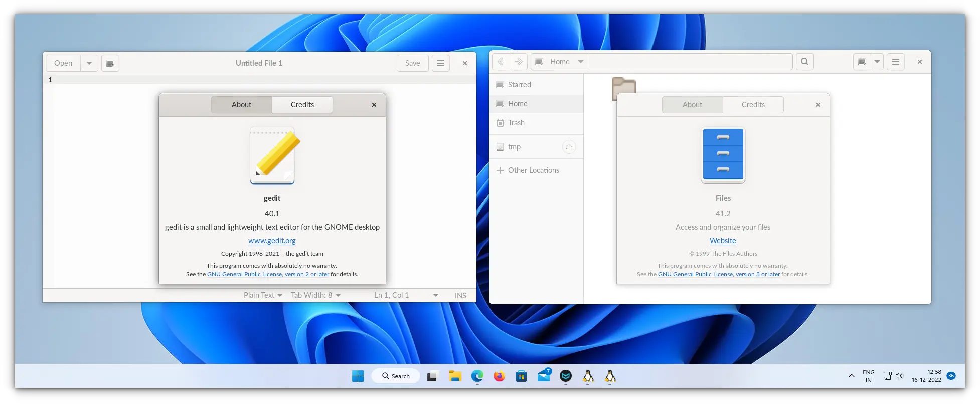The image size is (980, 404).
Task: Open the clock showing 12:58
Action: 926,376
